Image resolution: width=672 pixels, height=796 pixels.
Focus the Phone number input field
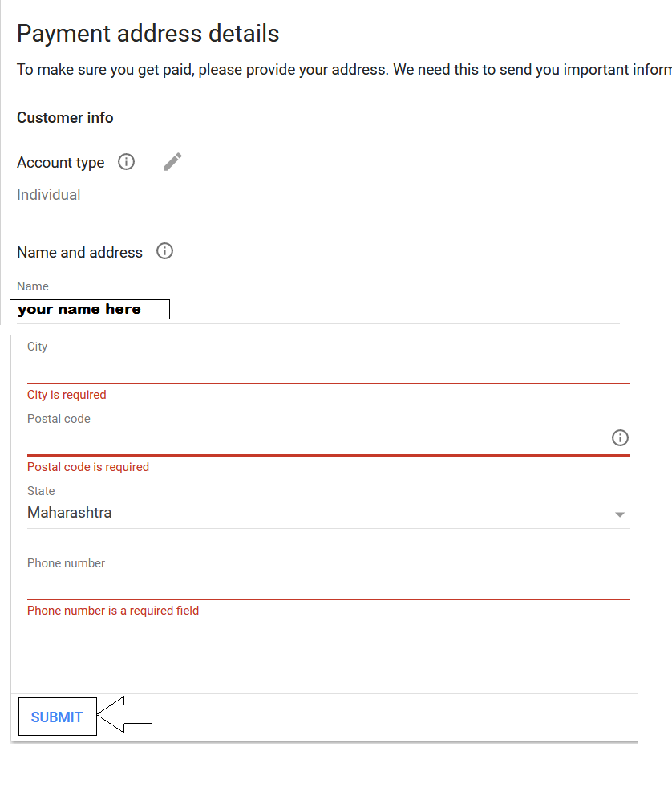click(321, 586)
